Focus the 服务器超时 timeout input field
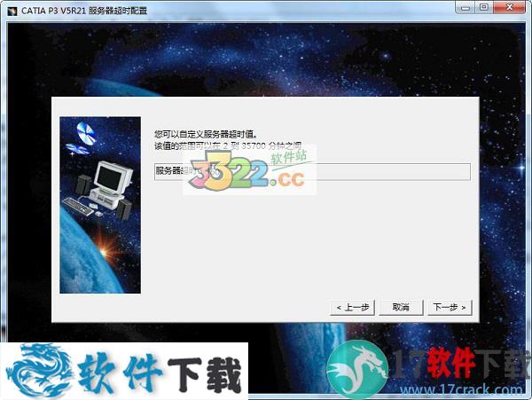Screen dimensions: 532x400 click(312, 172)
